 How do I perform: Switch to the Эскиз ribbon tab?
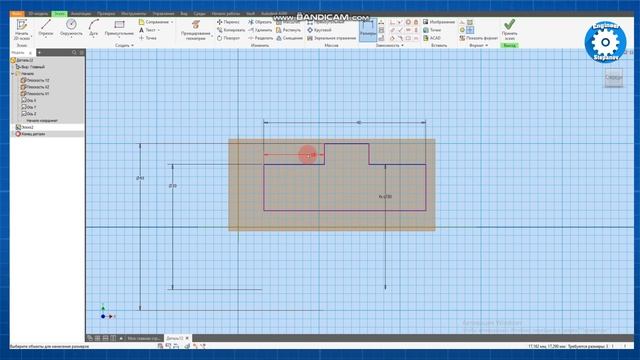click(59, 13)
